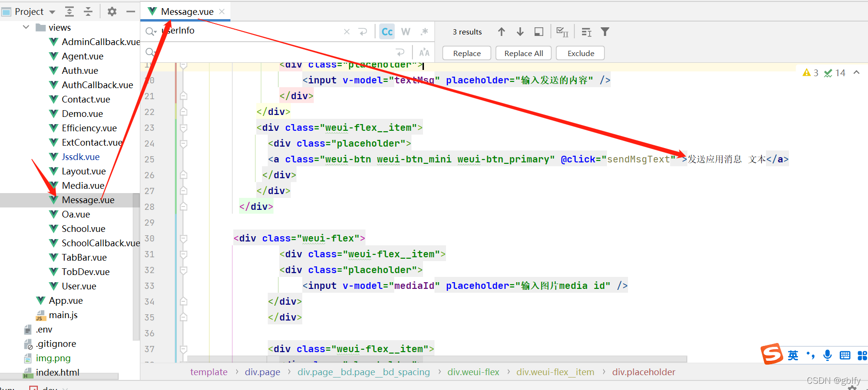The width and height of the screenshot is (868, 390).
Task: Click the Sogou input method S logo
Action: pyautogui.click(x=772, y=355)
